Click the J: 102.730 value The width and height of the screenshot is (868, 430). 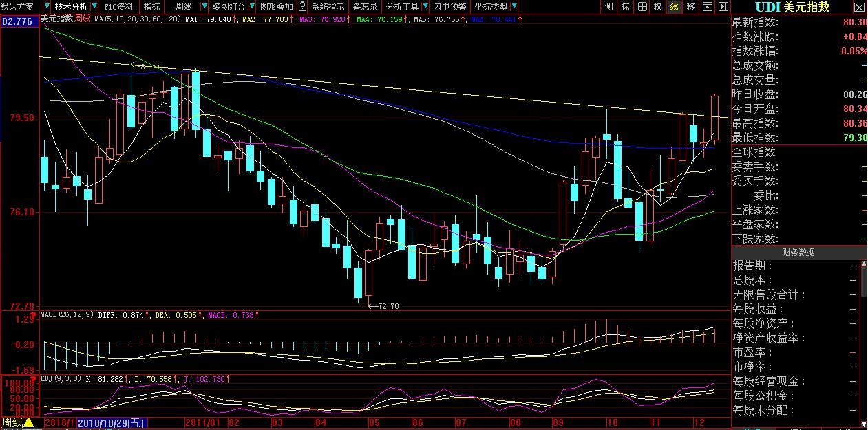[x=204, y=379]
